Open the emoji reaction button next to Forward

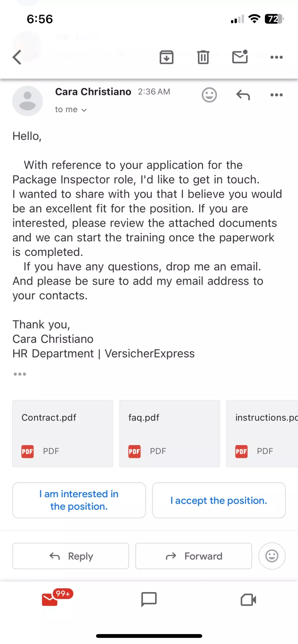[272, 556]
